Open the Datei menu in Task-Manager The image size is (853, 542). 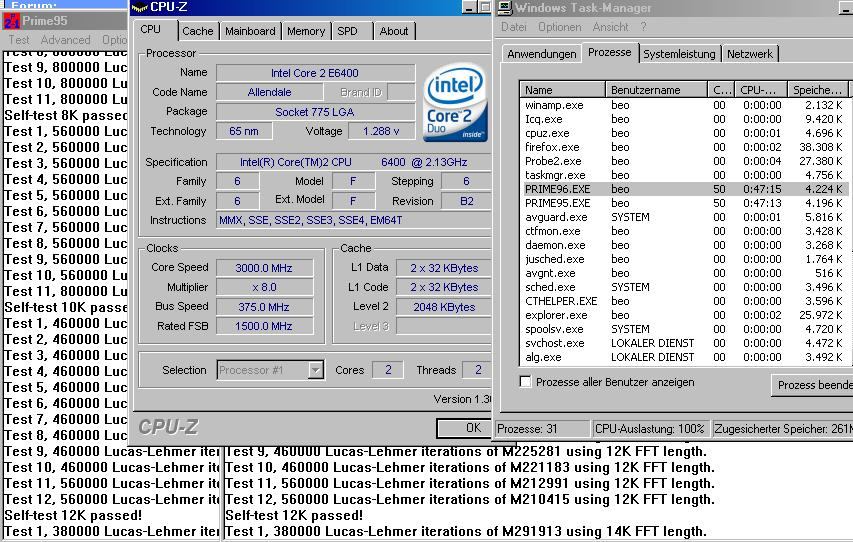(514, 27)
